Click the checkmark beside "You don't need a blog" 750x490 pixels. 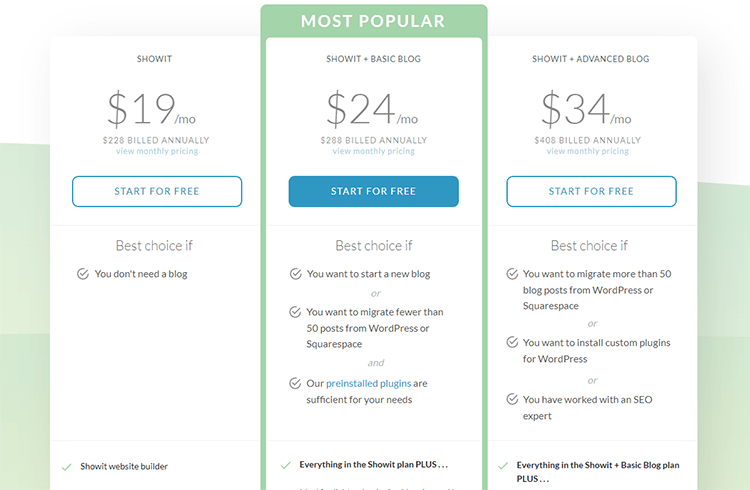tap(83, 274)
